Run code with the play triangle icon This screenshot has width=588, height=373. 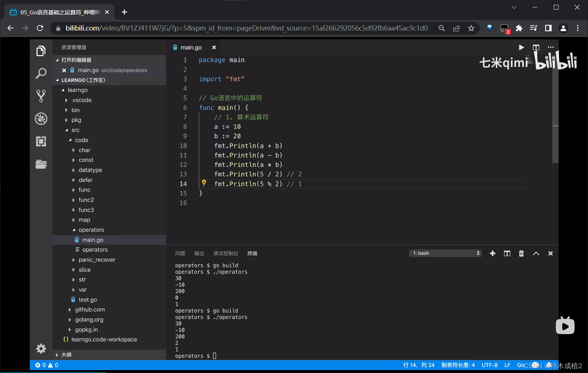tap(521, 47)
